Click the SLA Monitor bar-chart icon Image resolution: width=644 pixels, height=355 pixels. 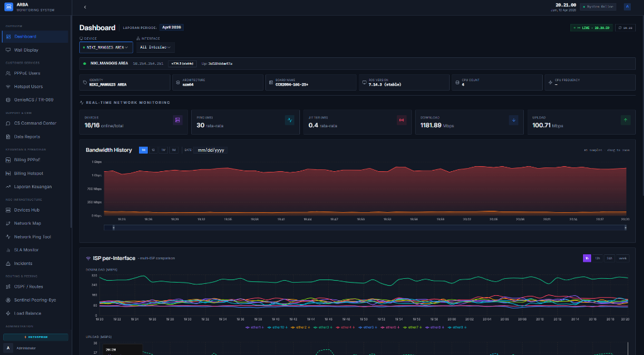click(x=9, y=251)
